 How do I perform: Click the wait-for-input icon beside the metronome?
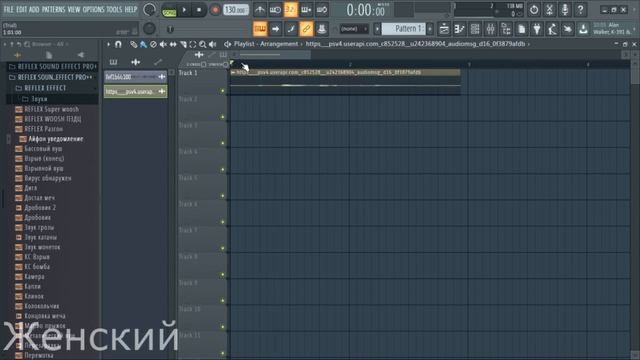(275, 9)
